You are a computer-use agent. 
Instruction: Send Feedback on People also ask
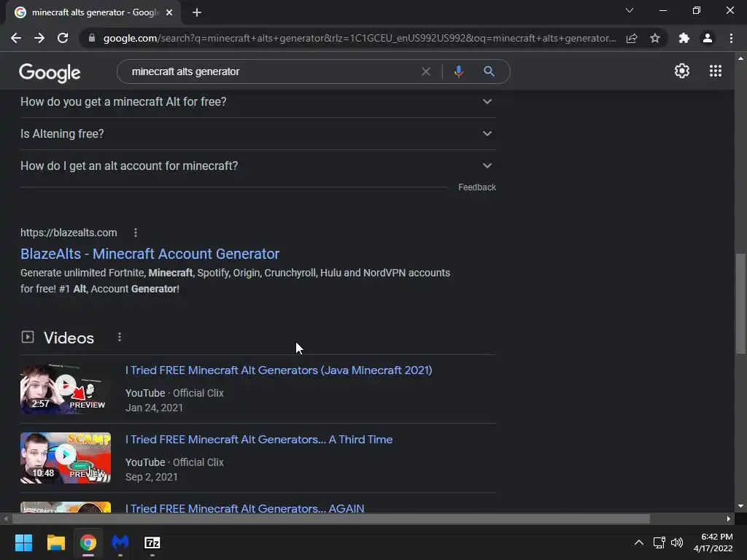tap(477, 187)
